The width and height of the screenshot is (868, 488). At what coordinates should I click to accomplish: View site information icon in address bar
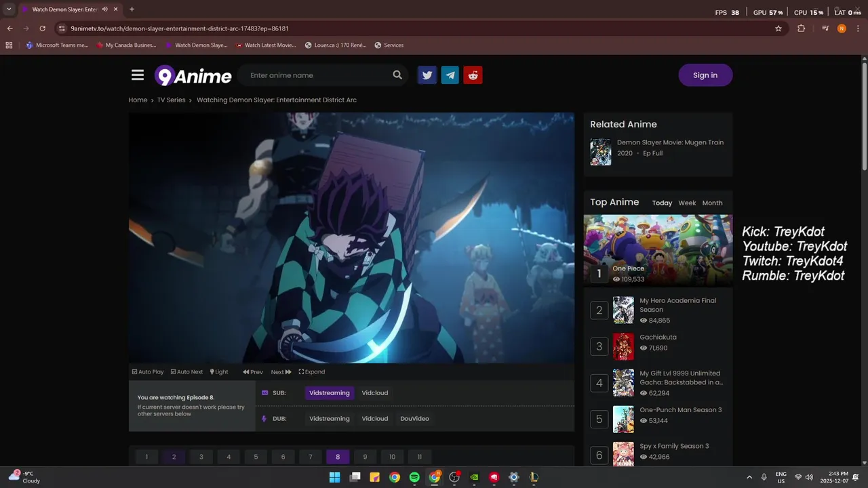tap(62, 28)
